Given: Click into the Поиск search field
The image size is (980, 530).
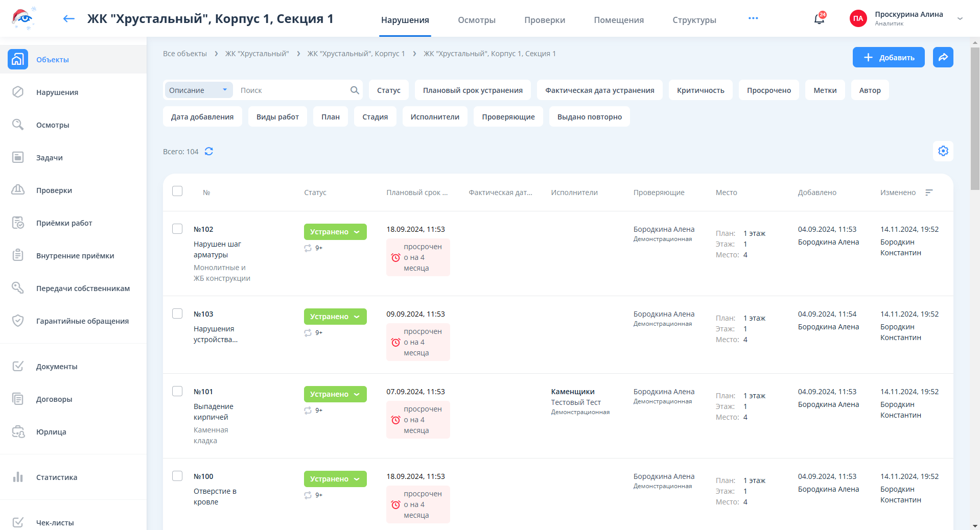Looking at the screenshot, I should point(291,90).
